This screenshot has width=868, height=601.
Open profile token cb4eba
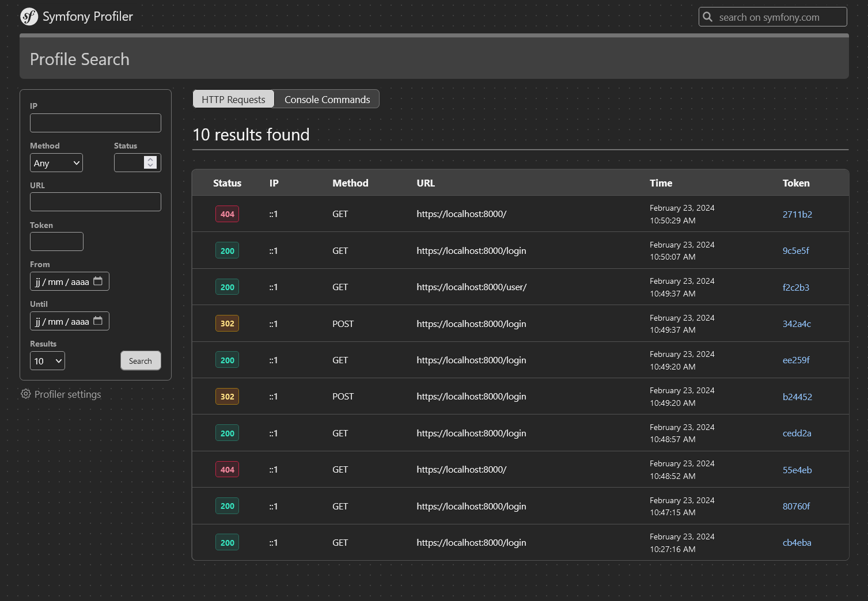pyautogui.click(x=797, y=542)
